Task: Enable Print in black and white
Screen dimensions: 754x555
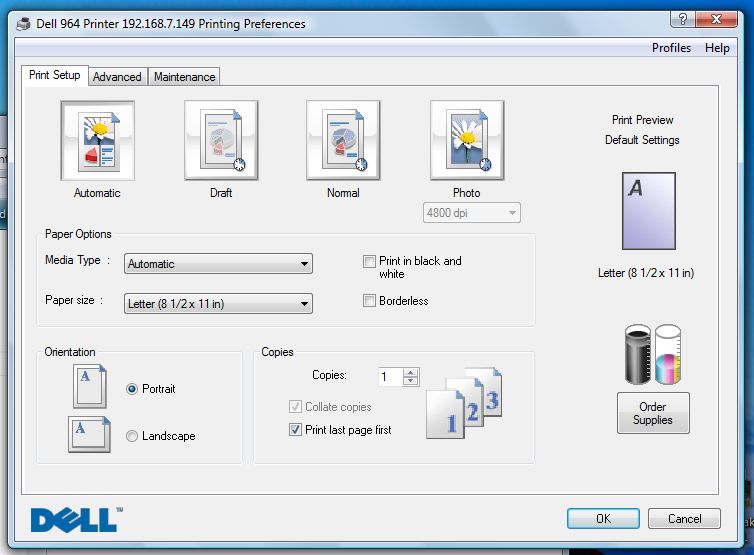Action: 369,261
